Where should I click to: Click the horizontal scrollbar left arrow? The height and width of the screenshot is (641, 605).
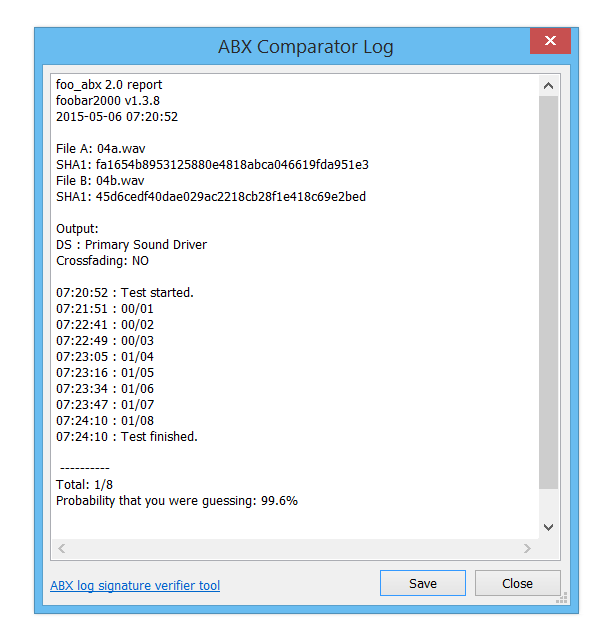[x=62, y=548]
